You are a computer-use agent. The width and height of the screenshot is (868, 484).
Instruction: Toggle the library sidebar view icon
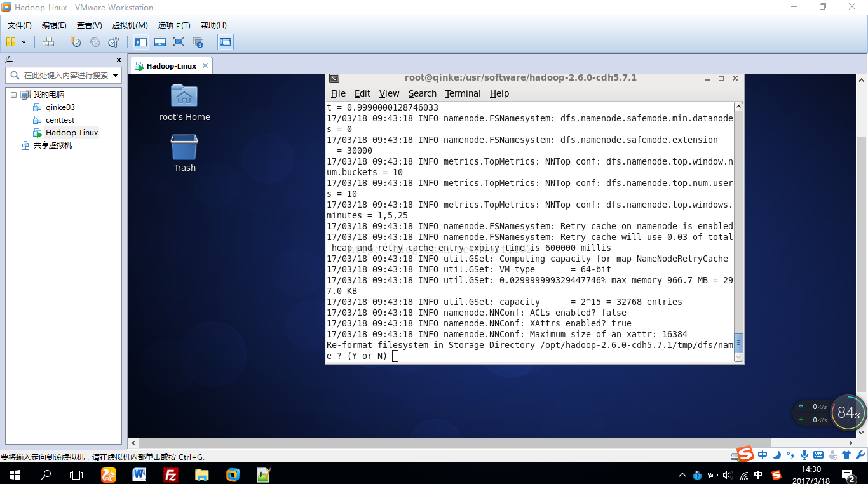coord(141,42)
